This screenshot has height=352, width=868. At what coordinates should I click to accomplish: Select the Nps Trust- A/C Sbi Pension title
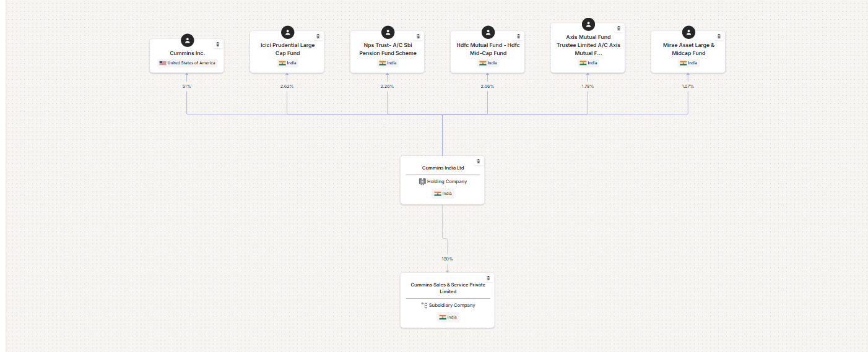click(388, 49)
